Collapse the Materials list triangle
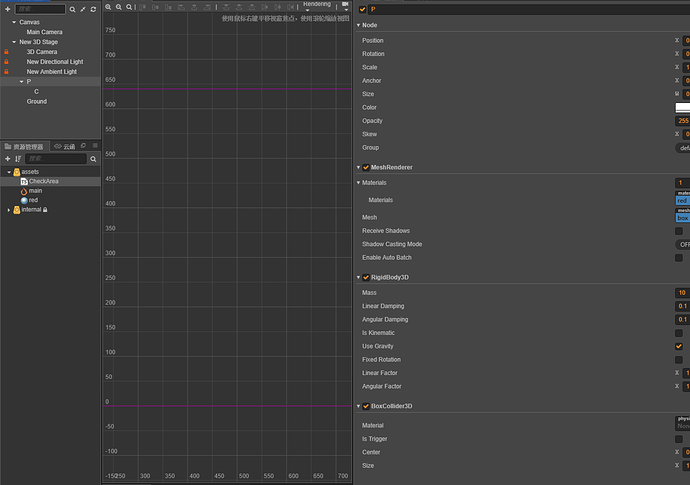This screenshot has width=690, height=485. pos(359,183)
